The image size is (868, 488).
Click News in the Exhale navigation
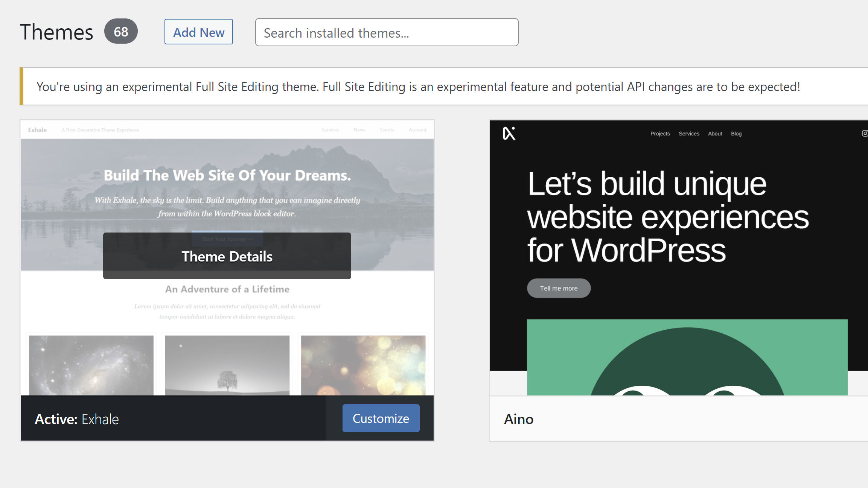click(359, 129)
